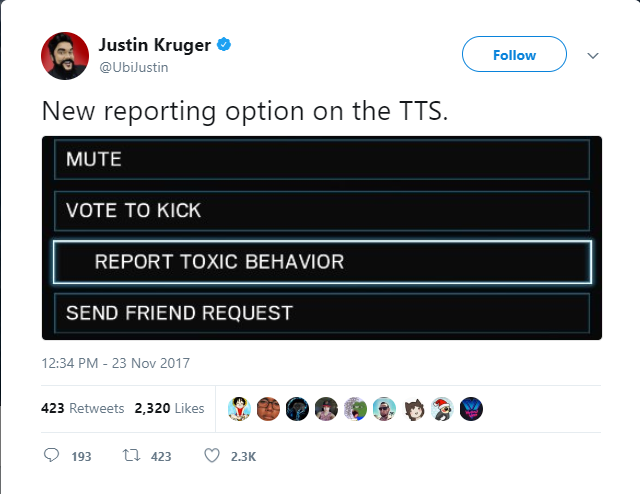Click the Justin Kruger display name
Image resolution: width=640 pixels, height=494 pixels.
(x=155, y=45)
